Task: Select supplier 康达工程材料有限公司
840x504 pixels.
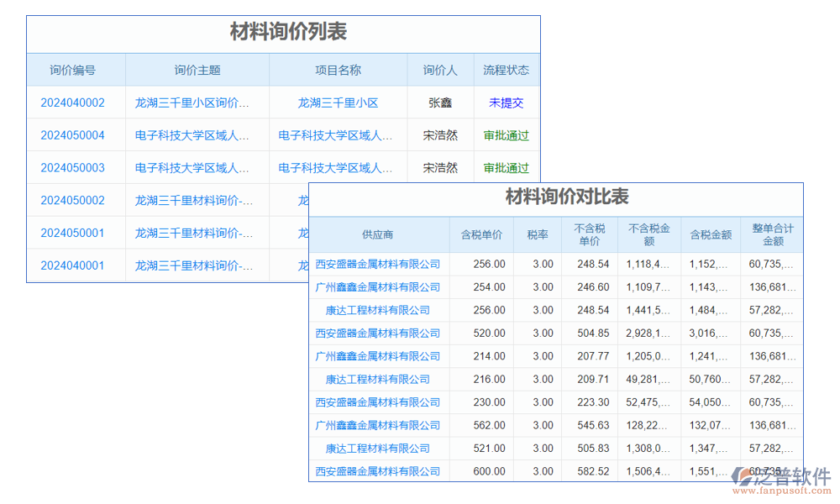Action: (x=376, y=309)
